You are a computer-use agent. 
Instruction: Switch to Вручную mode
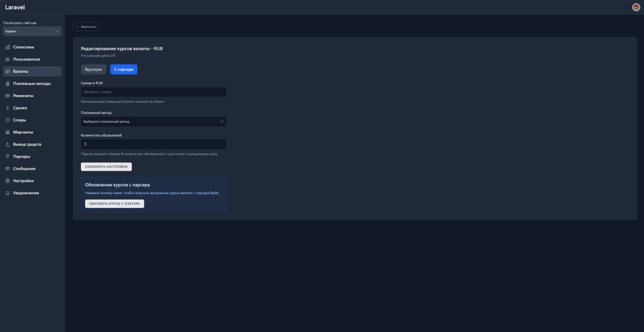pyautogui.click(x=94, y=70)
